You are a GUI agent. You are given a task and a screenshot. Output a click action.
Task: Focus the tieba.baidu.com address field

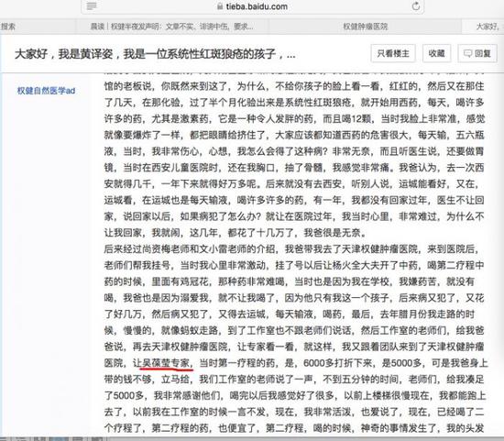252,6
